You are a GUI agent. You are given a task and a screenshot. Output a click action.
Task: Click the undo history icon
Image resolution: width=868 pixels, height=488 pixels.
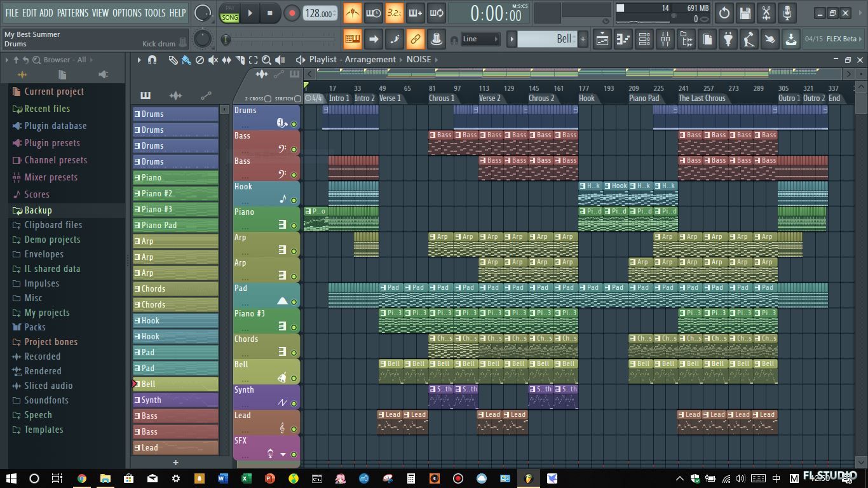pos(724,13)
